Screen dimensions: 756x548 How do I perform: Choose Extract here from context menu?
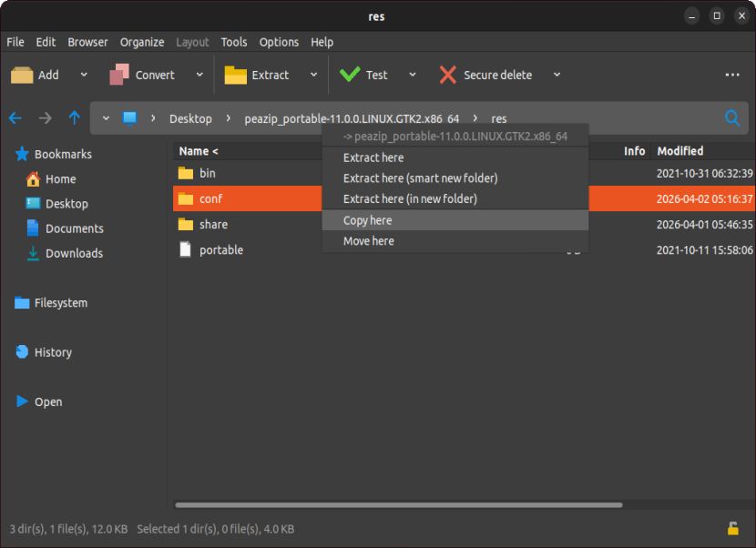[455, 157]
